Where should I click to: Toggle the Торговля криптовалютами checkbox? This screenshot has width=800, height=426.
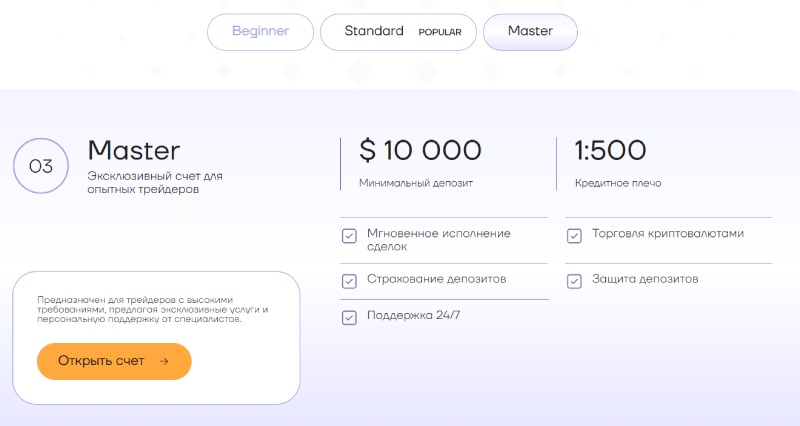click(x=574, y=236)
